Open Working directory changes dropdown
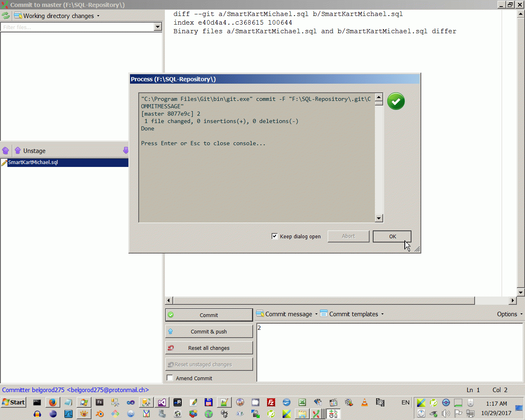 pyautogui.click(x=57, y=16)
